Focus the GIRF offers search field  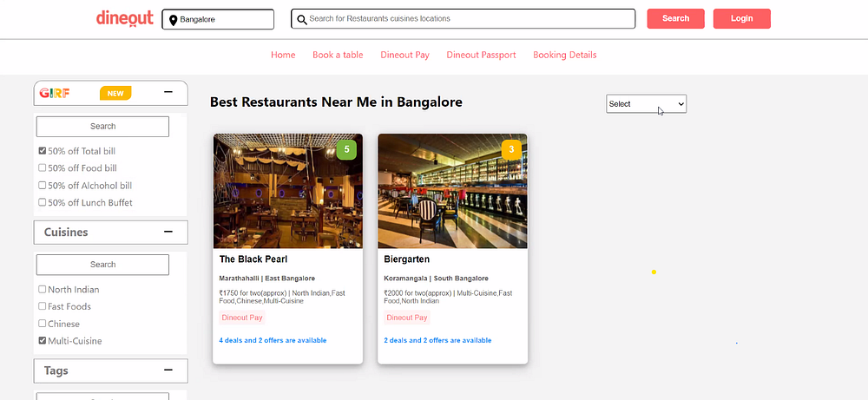[x=102, y=126]
